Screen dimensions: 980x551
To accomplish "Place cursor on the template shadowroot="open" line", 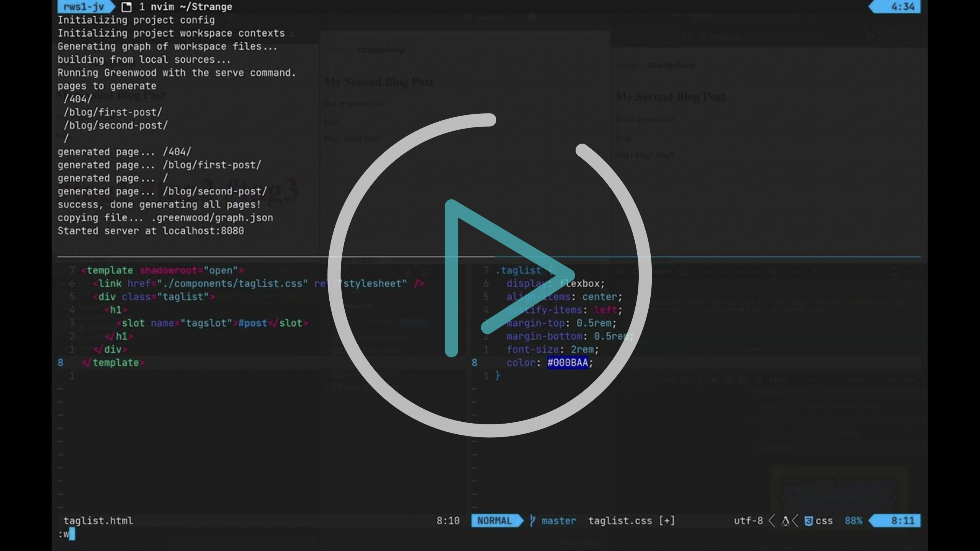I will point(163,271).
